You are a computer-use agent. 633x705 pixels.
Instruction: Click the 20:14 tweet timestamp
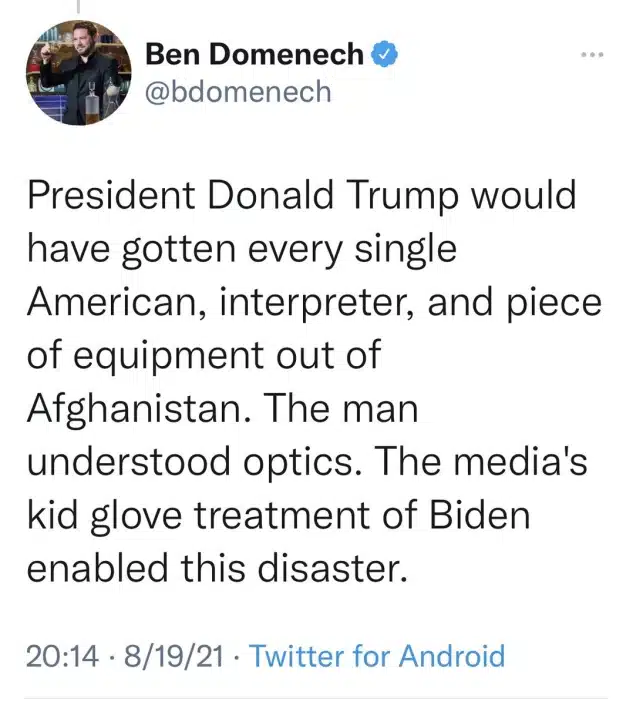click(62, 656)
